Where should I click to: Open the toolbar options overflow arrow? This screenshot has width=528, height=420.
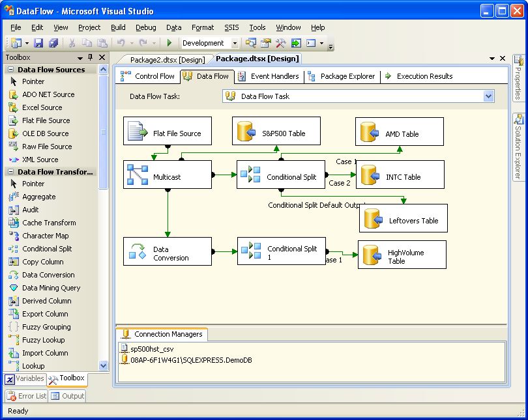point(331,47)
